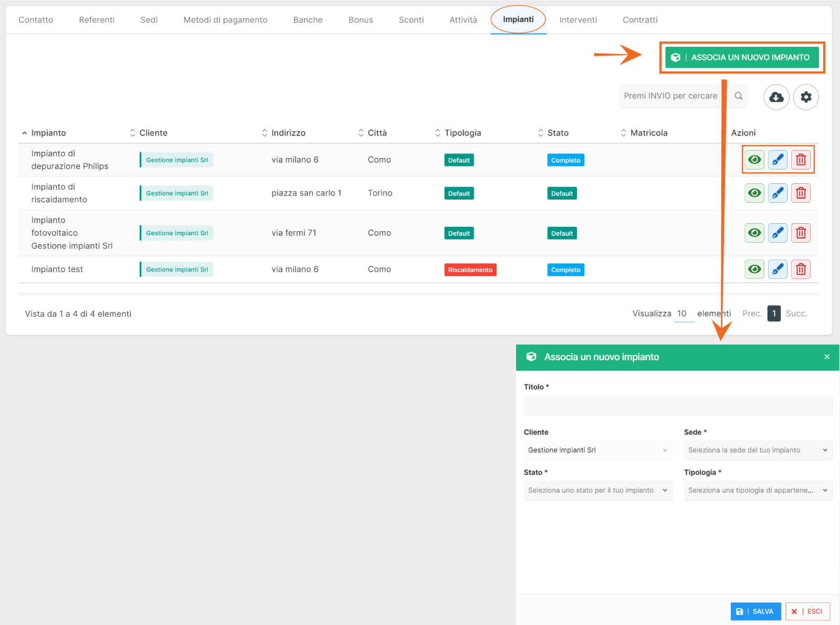Open the Tipologia dropdown in form
This screenshot has width=840, height=625.
pos(758,491)
